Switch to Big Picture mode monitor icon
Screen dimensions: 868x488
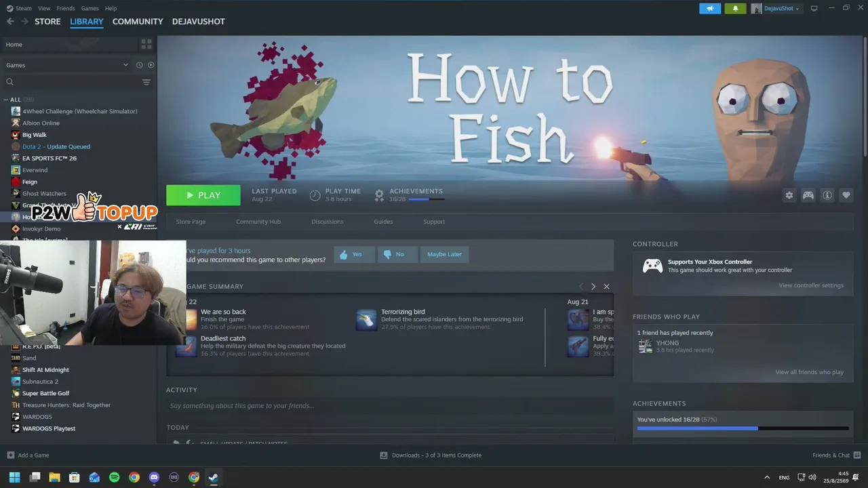coord(814,9)
